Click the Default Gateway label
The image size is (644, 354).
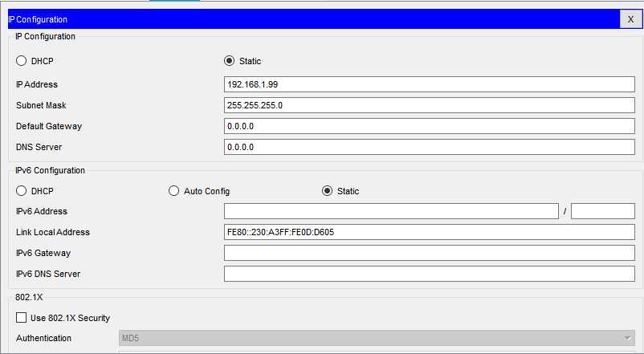pyautogui.click(x=49, y=126)
